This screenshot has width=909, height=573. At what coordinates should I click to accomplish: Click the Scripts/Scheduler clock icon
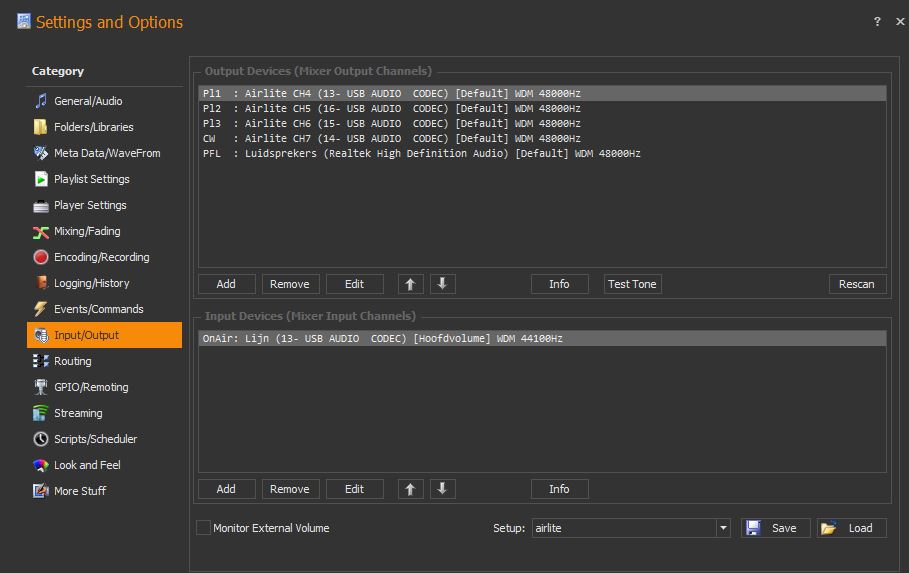pos(41,439)
